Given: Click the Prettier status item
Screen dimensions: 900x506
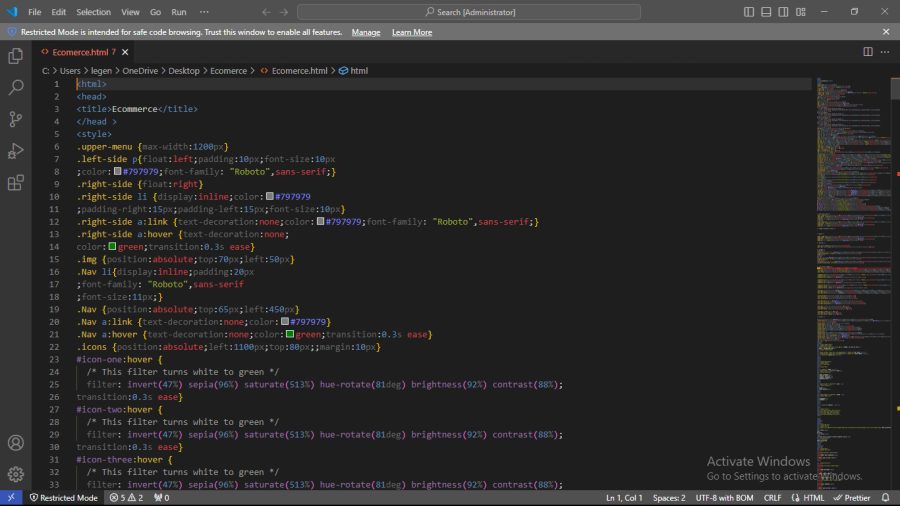Looking at the screenshot, I should click(x=852, y=497).
